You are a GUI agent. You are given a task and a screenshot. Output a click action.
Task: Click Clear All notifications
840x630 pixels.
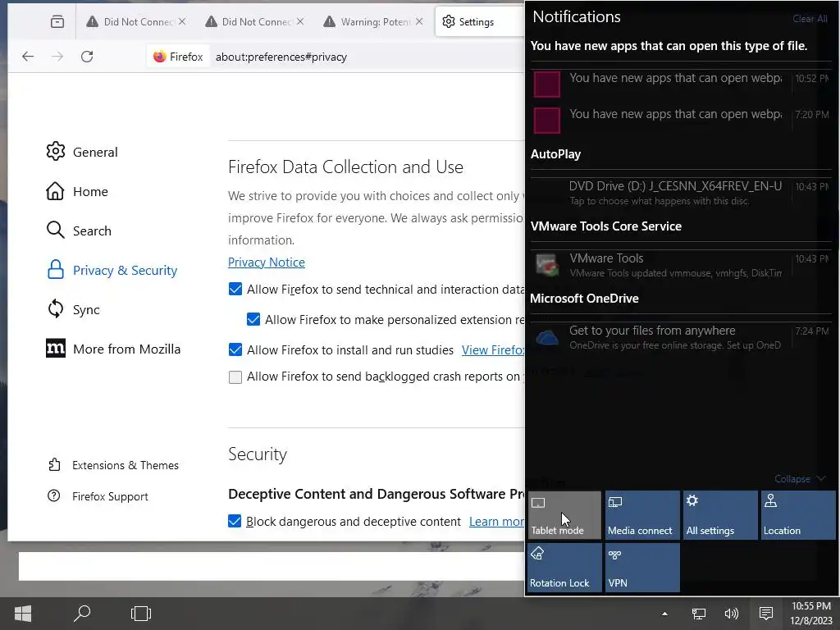[x=810, y=19]
